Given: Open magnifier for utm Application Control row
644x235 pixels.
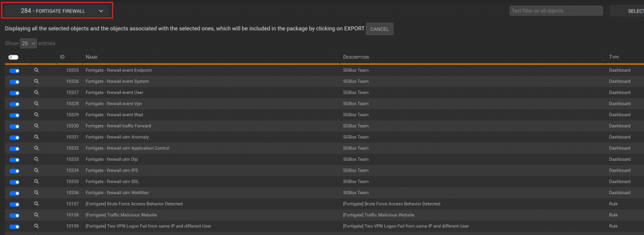Looking at the screenshot, I should pyautogui.click(x=36, y=148).
